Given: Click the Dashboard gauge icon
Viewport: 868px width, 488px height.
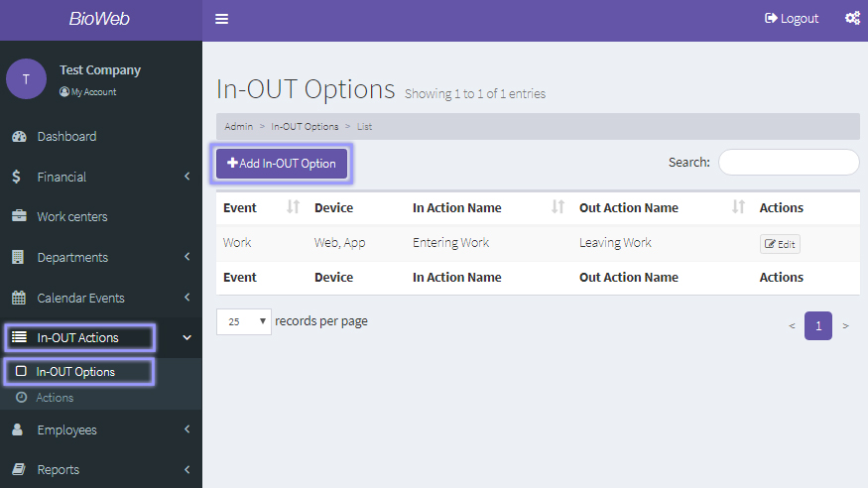Looking at the screenshot, I should click(18, 137).
